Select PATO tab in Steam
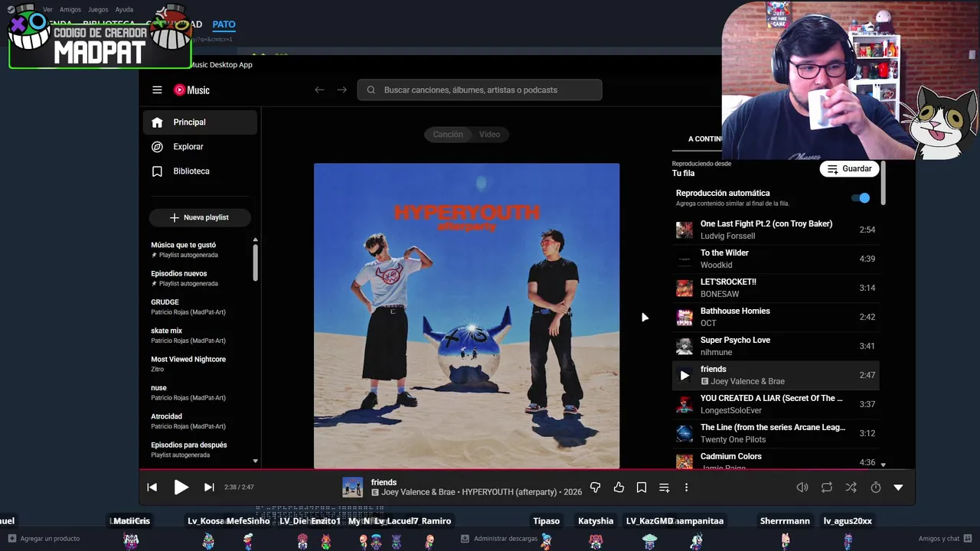Screen dimensions: 980x551 tap(224, 24)
